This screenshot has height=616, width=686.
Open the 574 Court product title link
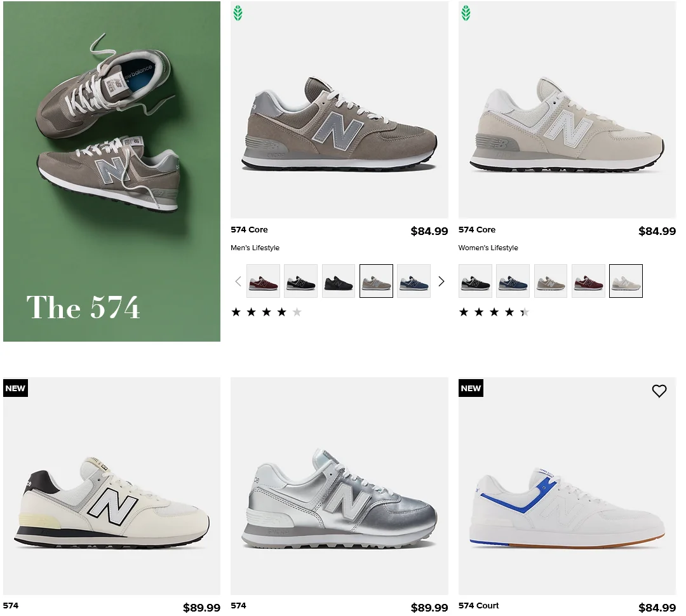coord(479,605)
